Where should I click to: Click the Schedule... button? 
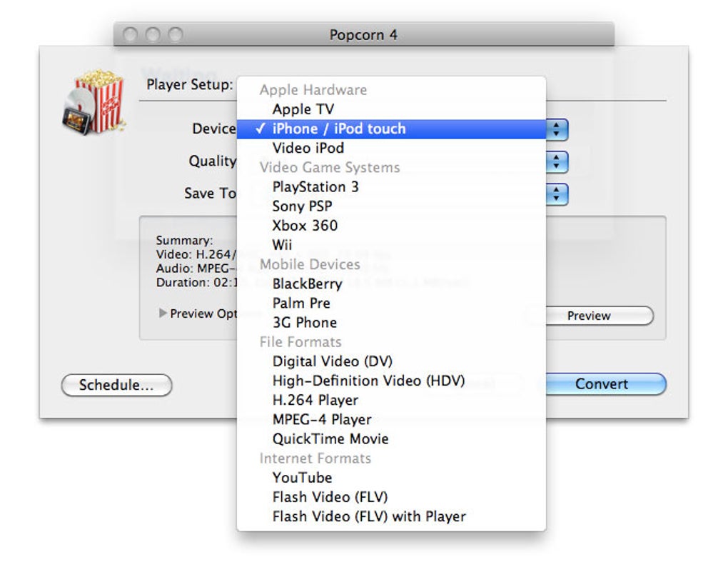116,385
